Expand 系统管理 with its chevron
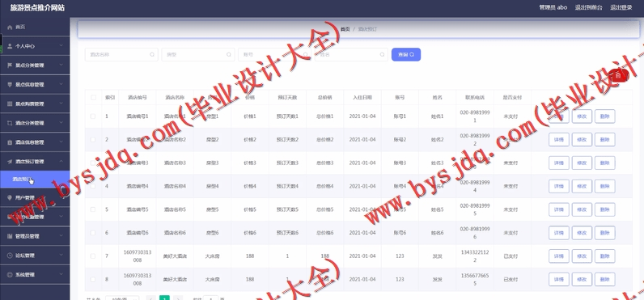Viewport: 644px width, 300px height. (61, 275)
